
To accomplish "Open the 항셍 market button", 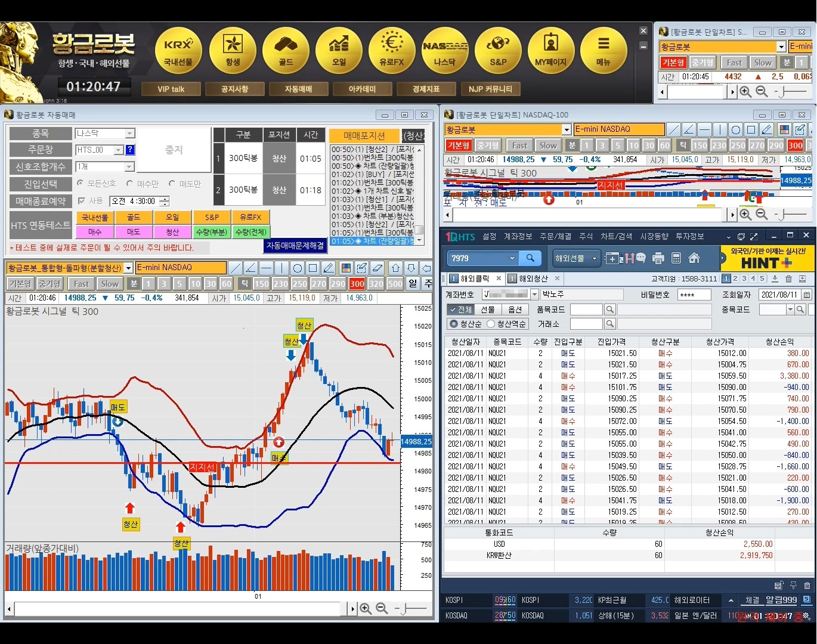I will point(232,50).
